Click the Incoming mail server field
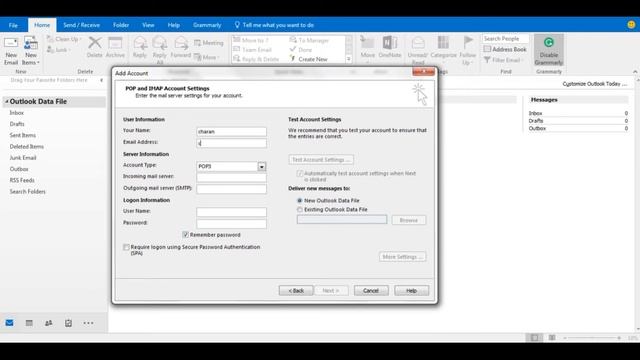The height and width of the screenshot is (360, 640). (231, 178)
